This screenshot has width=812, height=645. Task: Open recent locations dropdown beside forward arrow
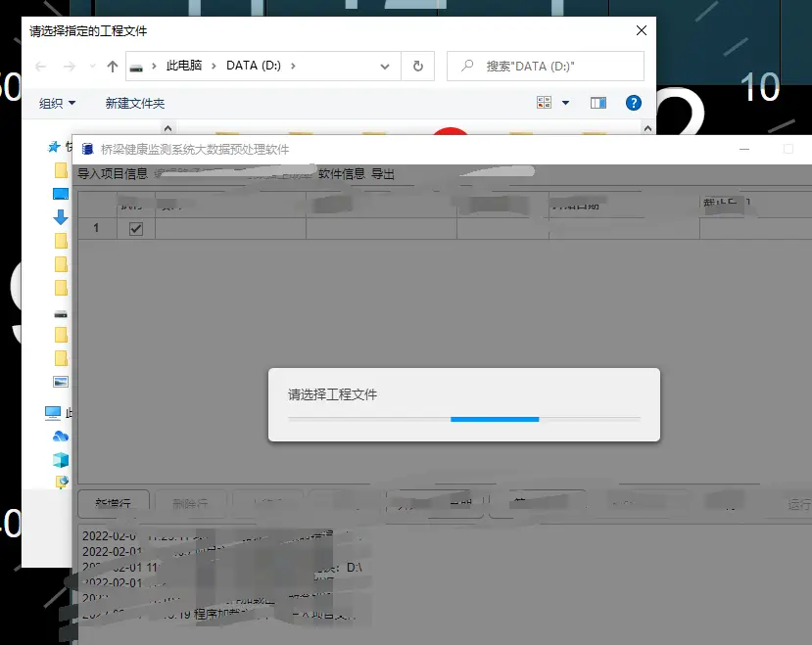tap(93, 67)
